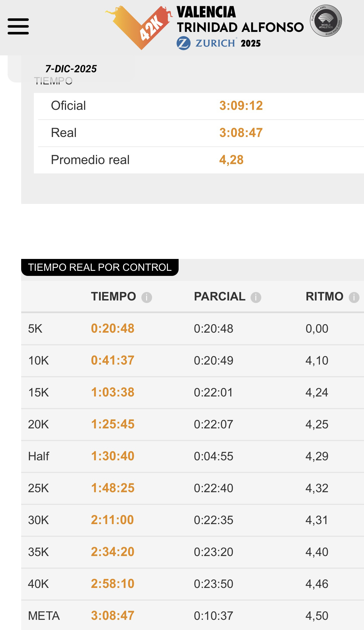Viewport: 364px width, 630px height.
Task: Click the 10K row label
Action: tap(38, 361)
